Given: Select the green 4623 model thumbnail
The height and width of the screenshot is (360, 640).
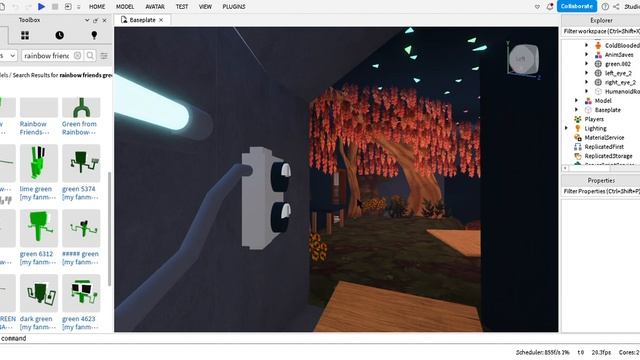Looking at the screenshot, I should 81,293.
